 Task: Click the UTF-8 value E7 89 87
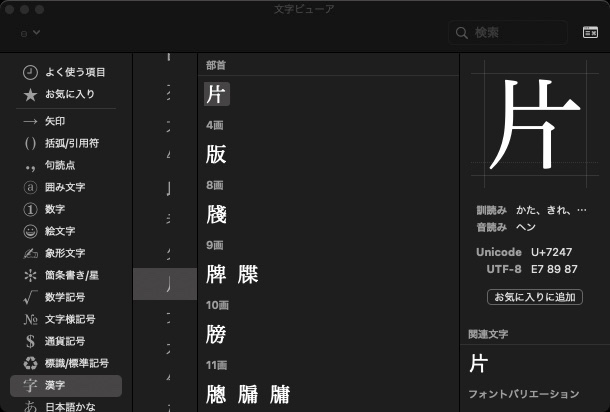554,269
